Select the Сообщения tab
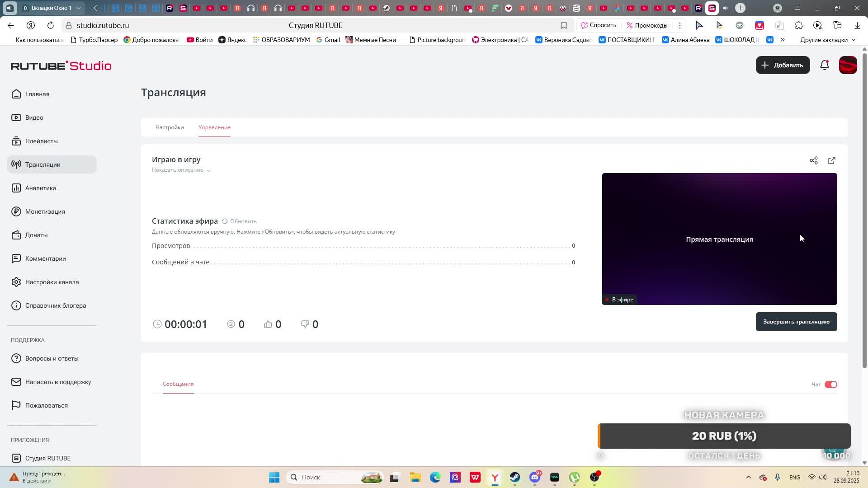 [x=178, y=384]
